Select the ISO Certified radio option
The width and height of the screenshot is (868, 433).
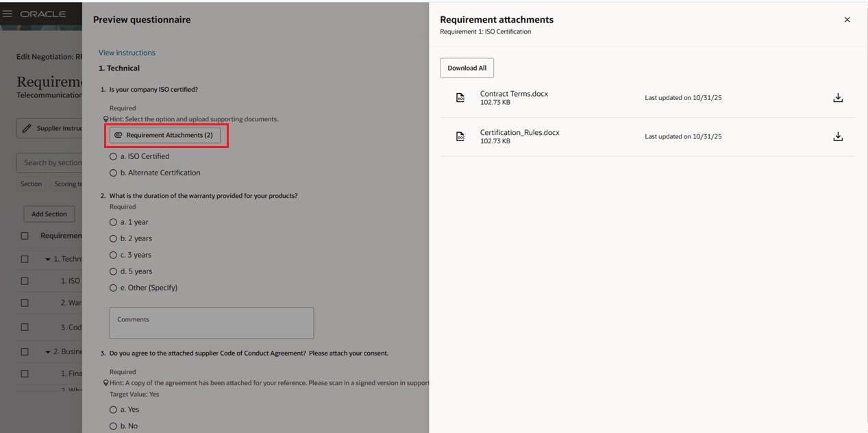(x=113, y=156)
